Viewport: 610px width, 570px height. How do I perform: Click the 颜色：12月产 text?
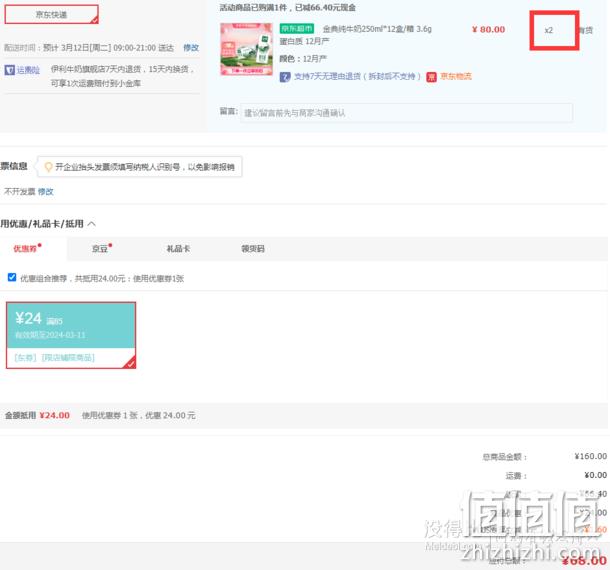[303, 59]
